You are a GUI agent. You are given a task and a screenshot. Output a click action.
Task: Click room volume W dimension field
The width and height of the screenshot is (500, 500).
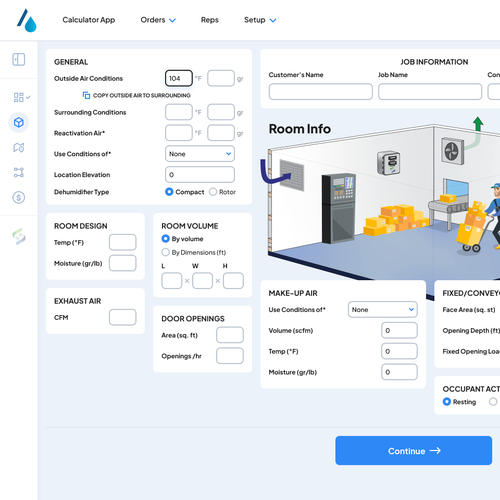202,281
